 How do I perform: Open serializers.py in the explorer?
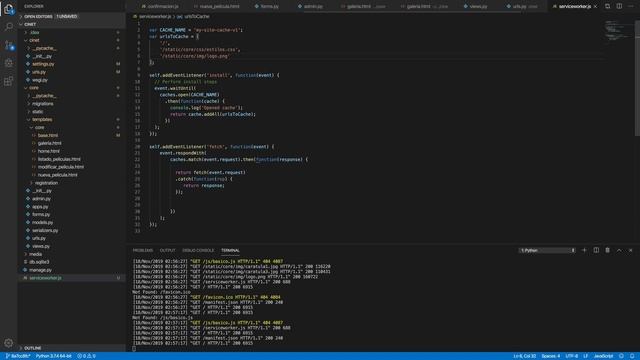coord(45,230)
